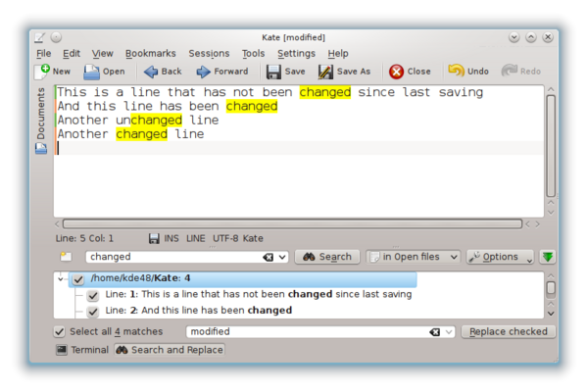This screenshot has width=588, height=392.
Task: Undo the last change
Action: pos(457,71)
